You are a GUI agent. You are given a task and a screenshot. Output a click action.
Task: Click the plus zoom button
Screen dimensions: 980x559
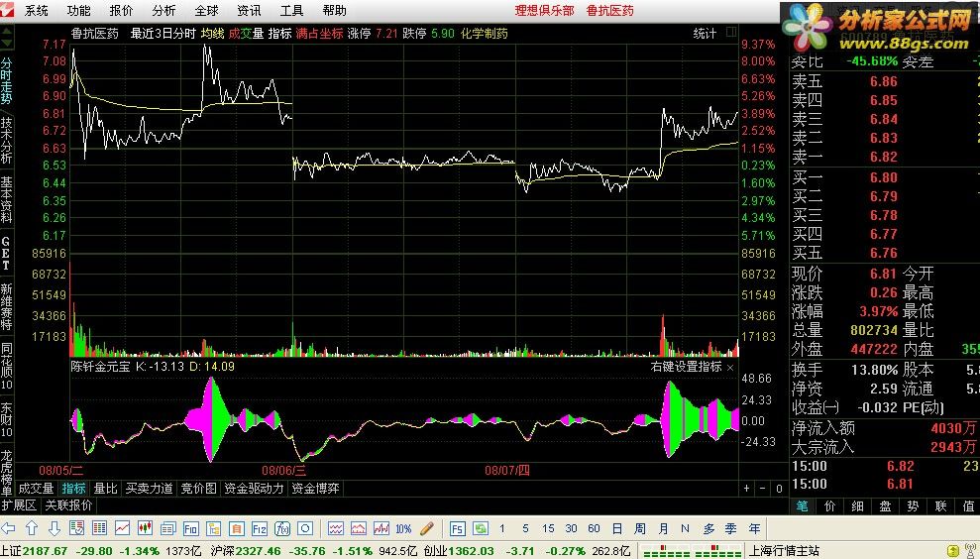click(x=747, y=489)
